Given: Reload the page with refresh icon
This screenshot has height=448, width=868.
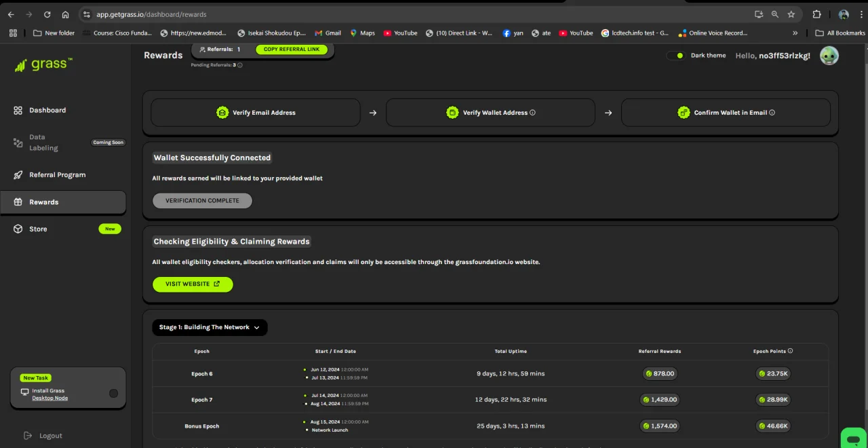Looking at the screenshot, I should (x=47, y=14).
